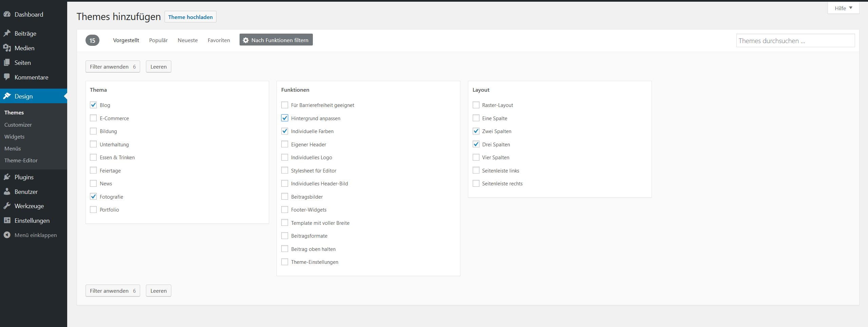Click the Benutzer person icon
The image size is (868, 327).
(x=7, y=192)
